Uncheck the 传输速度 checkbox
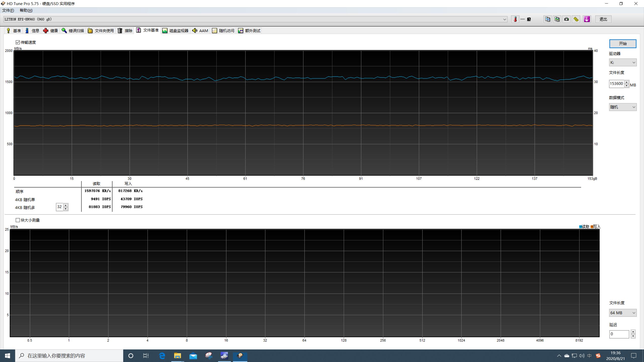The width and height of the screenshot is (644, 362). coord(18,42)
